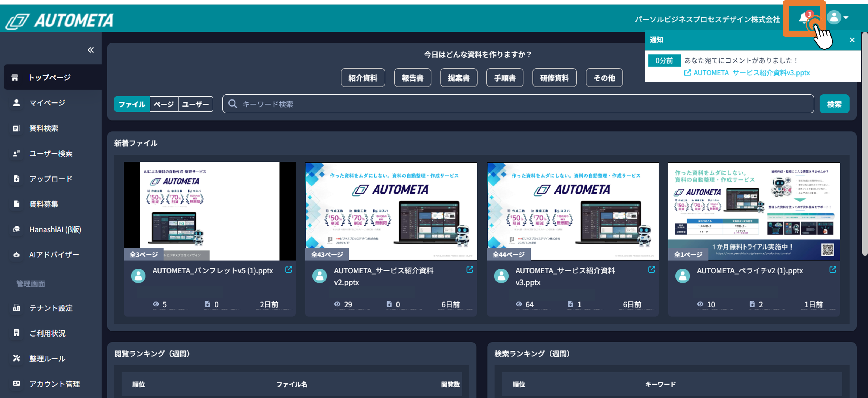Click the 閲覧数 column header

(x=450, y=384)
